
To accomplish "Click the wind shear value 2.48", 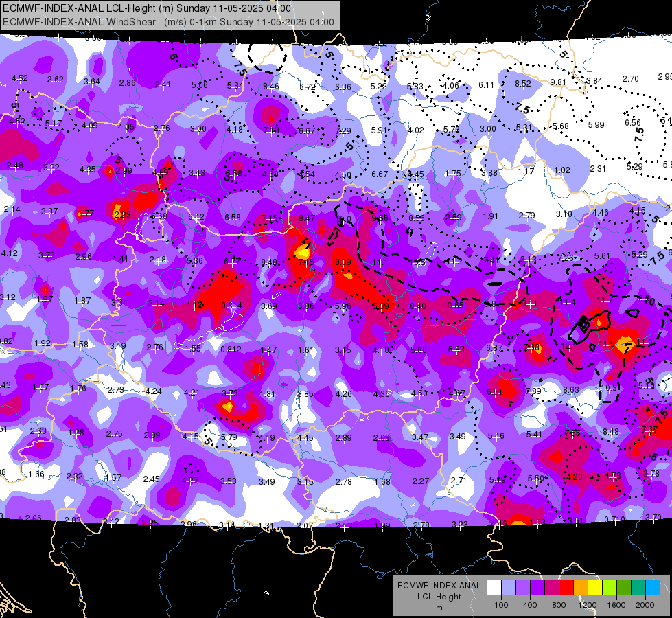I will point(15,165).
